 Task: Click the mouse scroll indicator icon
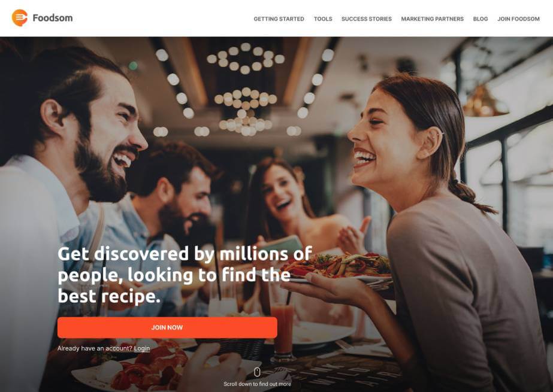coord(257,372)
